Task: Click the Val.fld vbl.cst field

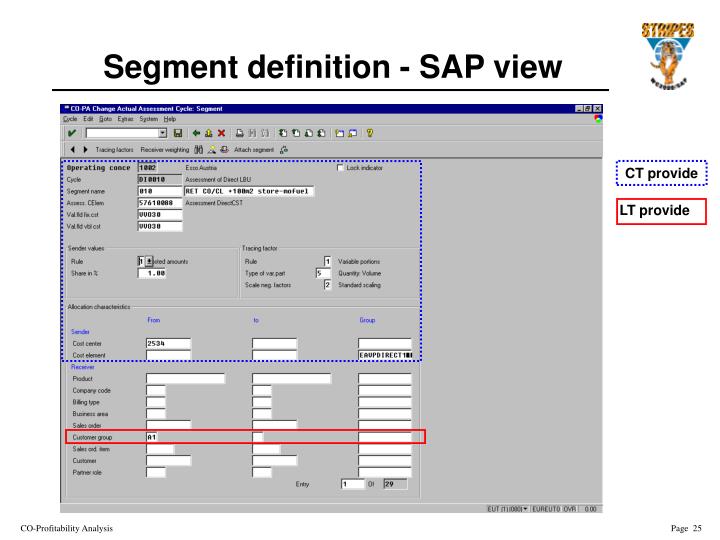Action: 160,226
